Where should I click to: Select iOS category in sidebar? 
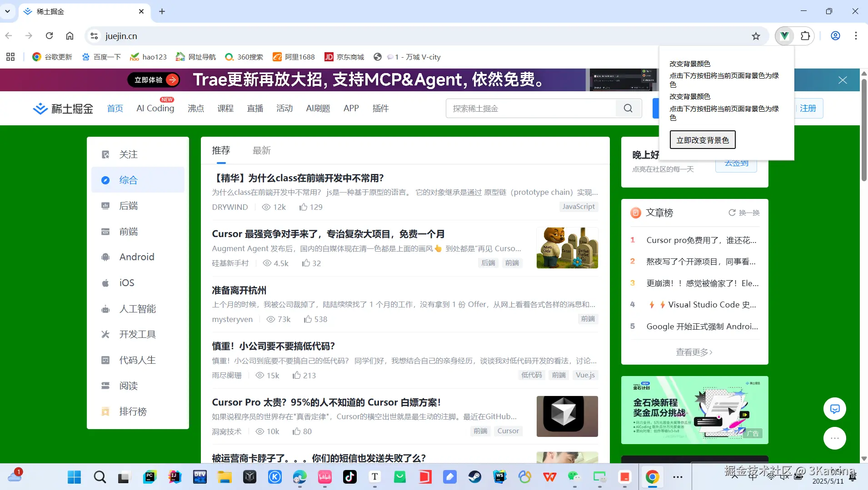pyautogui.click(x=138, y=283)
